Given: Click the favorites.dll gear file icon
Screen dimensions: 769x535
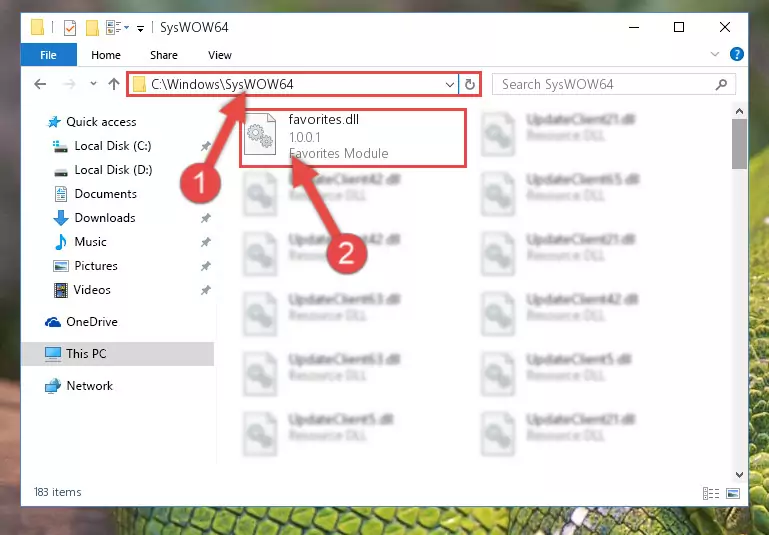Looking at the screenshot, I should point(260,134).
